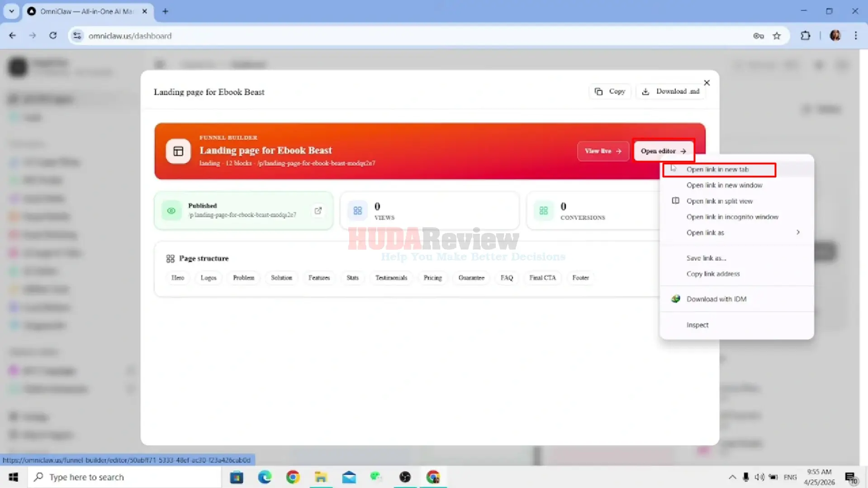Image resolution: width=868 pixels, height=488 pixels.
Task: Select the Footer block chip
Action: (580, 278)
